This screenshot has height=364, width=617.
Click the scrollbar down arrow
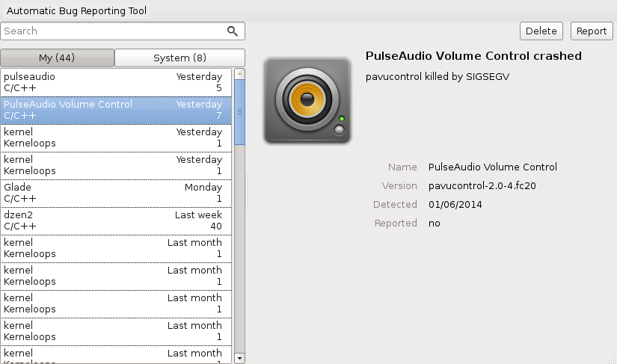[x=239, y=358]
